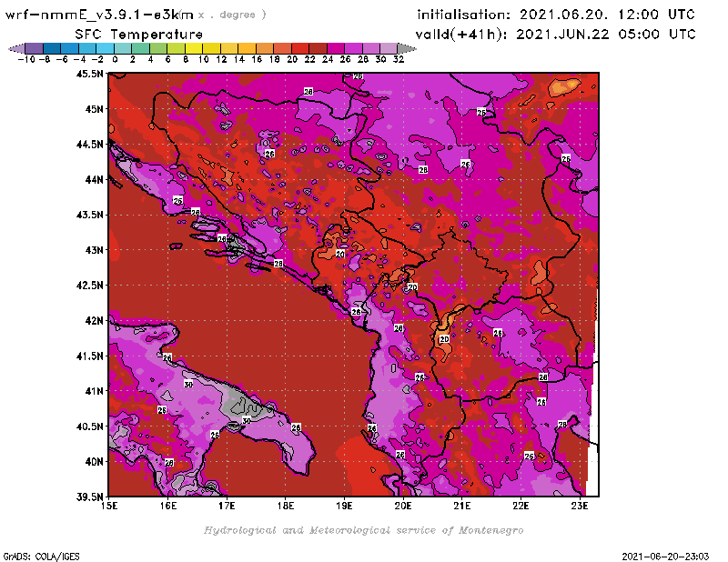The height and width of the screenshot is (562, 728).
Task: Click the 45N latitude label
Action: [95, 109]
